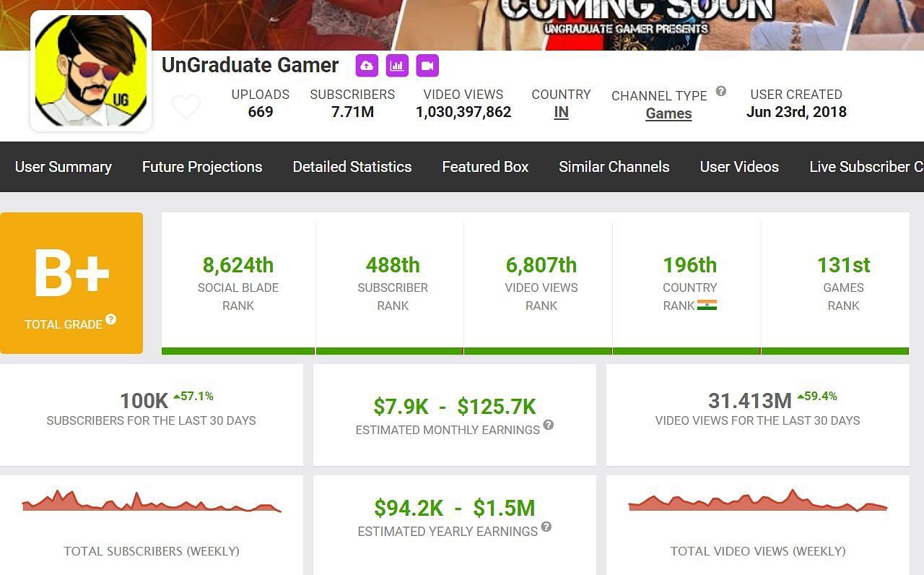Show monthly earnings help question mark
The height and width of the screenshot is (575, 924).
pos(549,425)
